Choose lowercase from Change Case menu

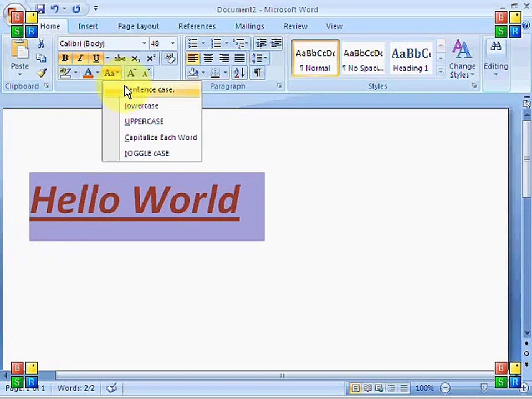(x=152, y=105)
